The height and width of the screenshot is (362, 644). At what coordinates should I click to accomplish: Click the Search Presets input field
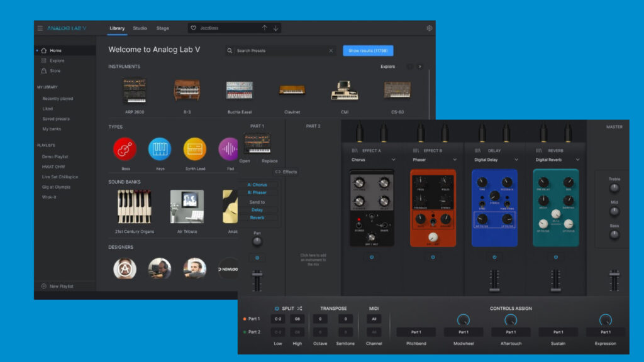(x=281, y=51)
